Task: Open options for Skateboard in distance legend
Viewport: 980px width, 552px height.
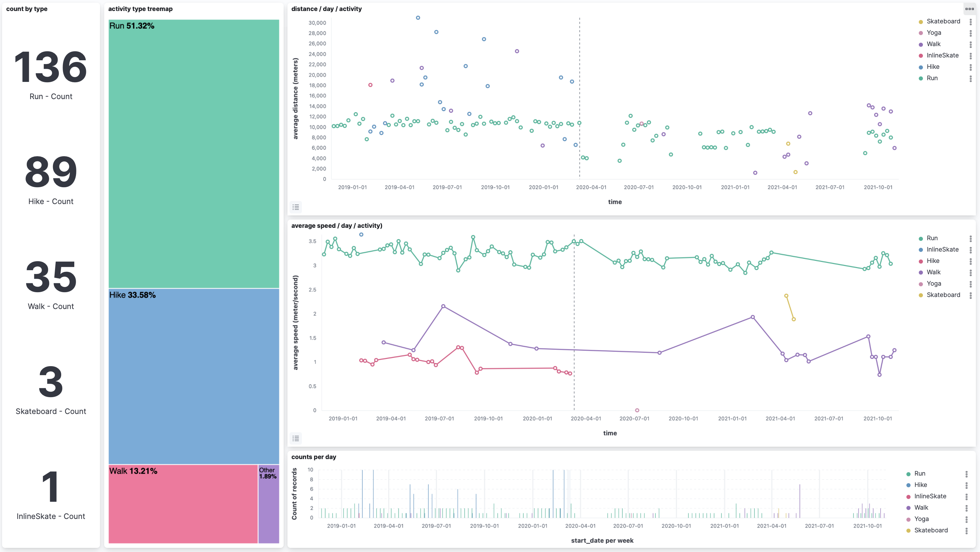Action: coord(970,22)
